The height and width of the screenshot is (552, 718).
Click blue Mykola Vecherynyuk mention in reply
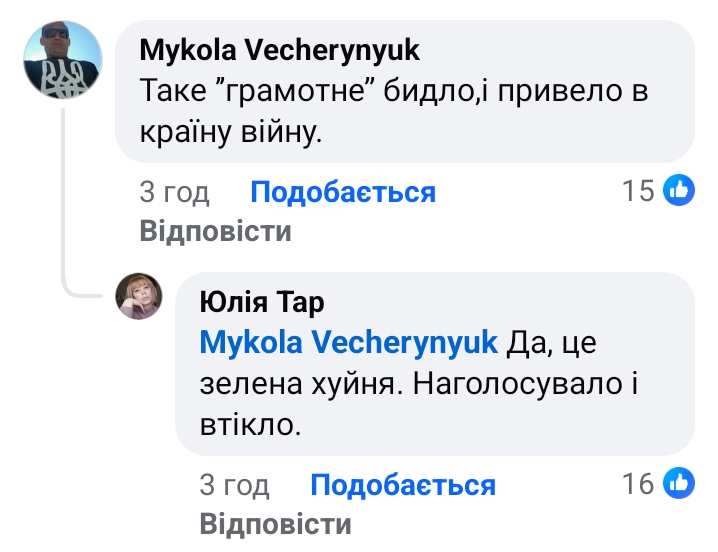(x=349, y=342)
